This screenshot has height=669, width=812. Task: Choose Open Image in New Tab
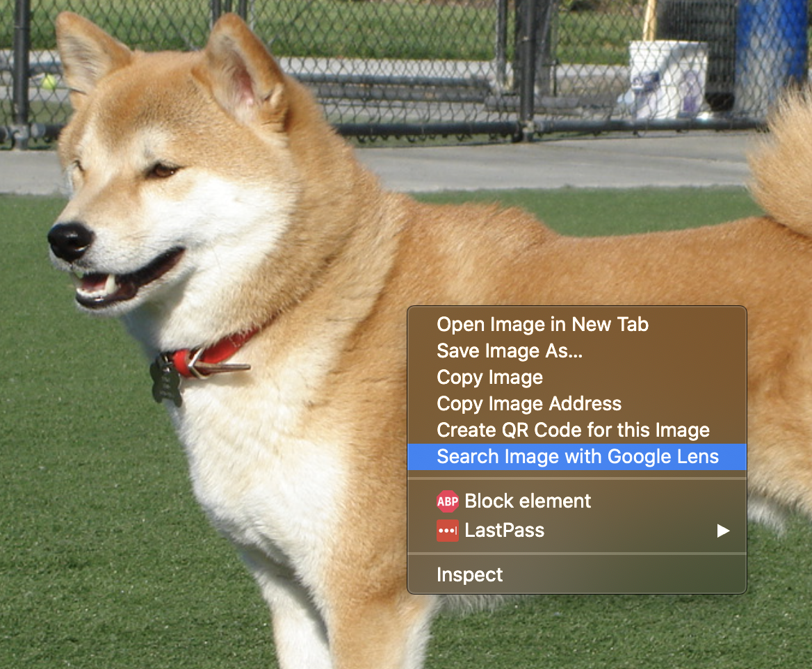[542, 324]
